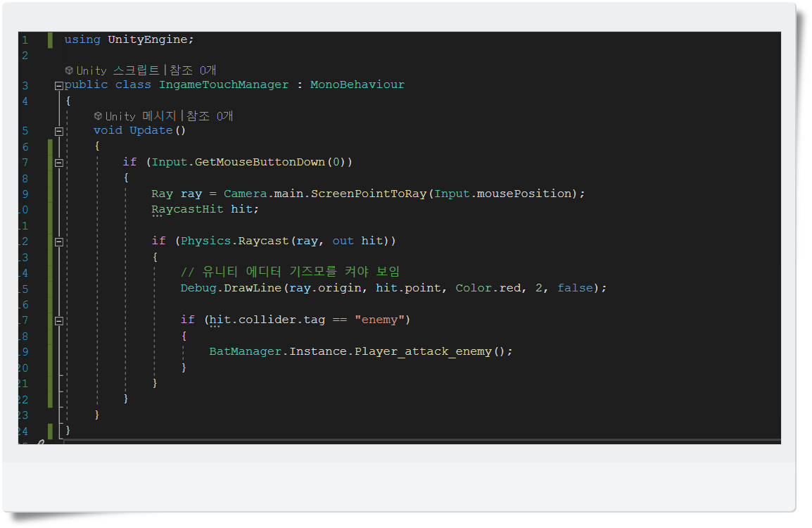This screenshot has height=528, width=812.
Task: Click the Korean comment about gizmos
Action: coord(290,272)
